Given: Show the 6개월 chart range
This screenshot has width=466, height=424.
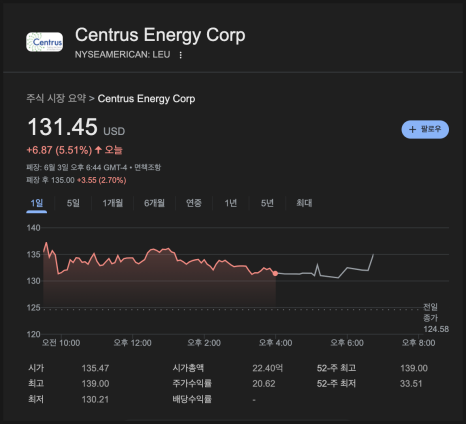Looking at the screenshot, I should (154, 203).
